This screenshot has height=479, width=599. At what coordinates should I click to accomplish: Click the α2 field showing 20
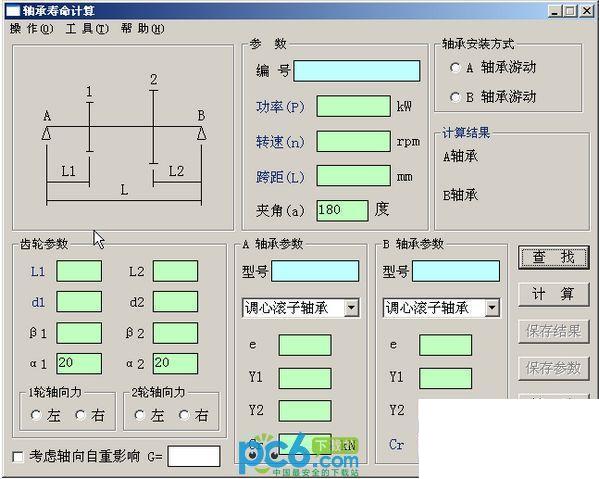click(175, 363)
